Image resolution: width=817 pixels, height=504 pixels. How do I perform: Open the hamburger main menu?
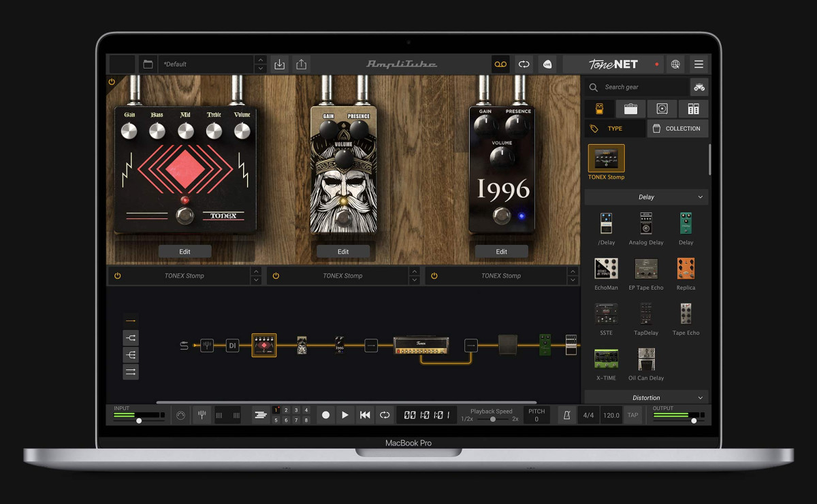699,64
